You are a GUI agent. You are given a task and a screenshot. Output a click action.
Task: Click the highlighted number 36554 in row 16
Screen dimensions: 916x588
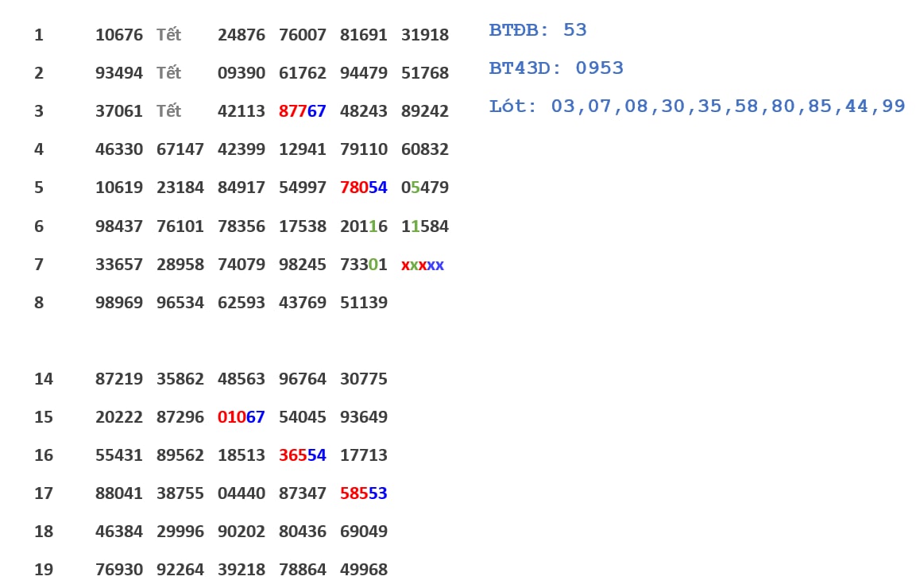[x=302, y=455]
